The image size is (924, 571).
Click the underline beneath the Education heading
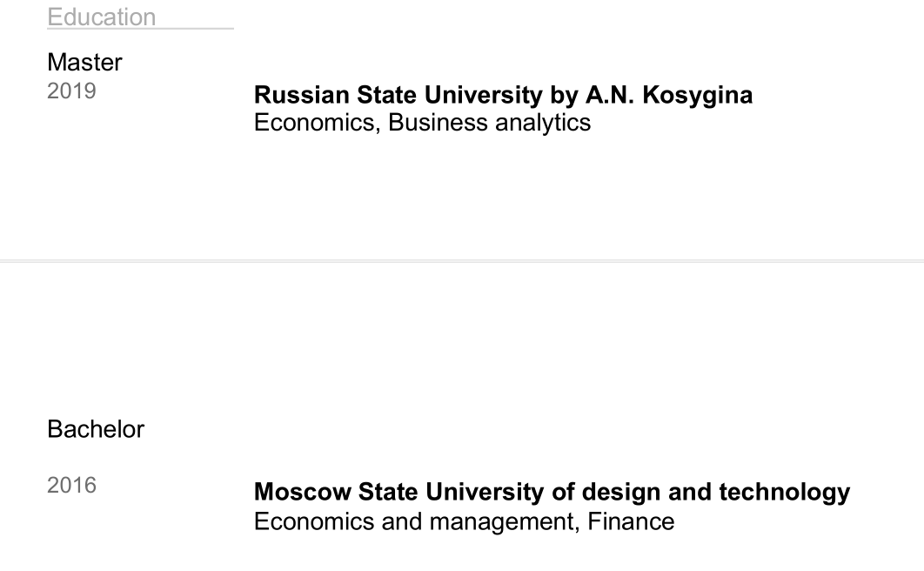tap(139, 29)
